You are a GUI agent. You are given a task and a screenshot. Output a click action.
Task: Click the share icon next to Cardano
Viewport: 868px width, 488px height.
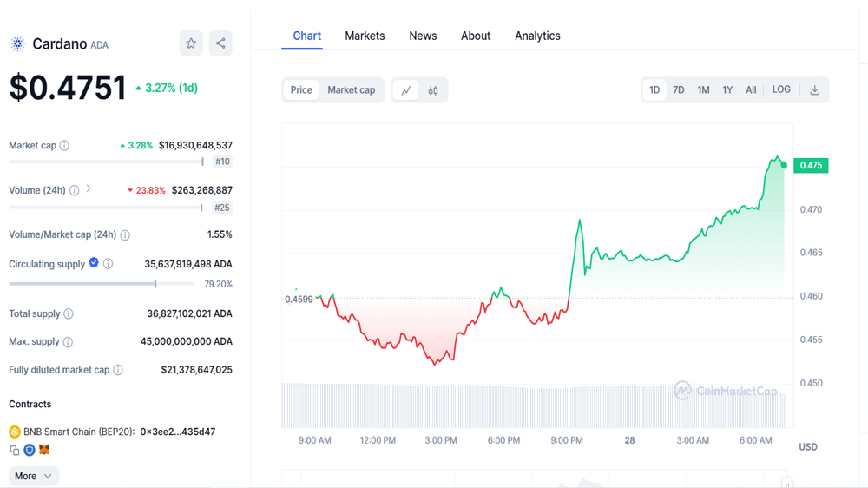[220, 43]
